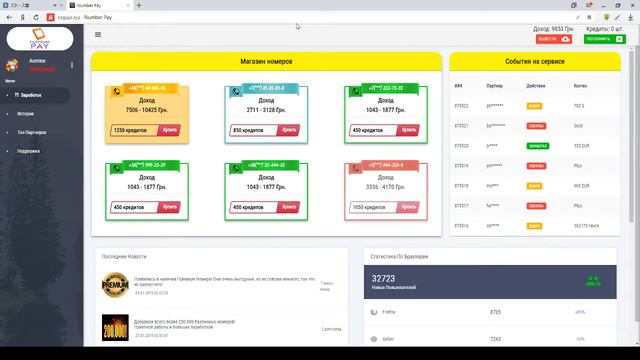Buy the +7 222-73-22 number

coord(408,130)
